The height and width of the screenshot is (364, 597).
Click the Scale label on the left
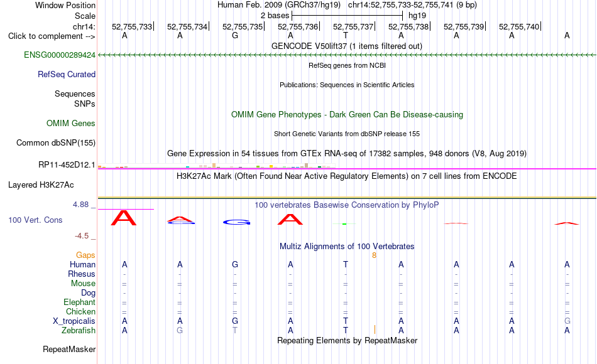point(85,16)
